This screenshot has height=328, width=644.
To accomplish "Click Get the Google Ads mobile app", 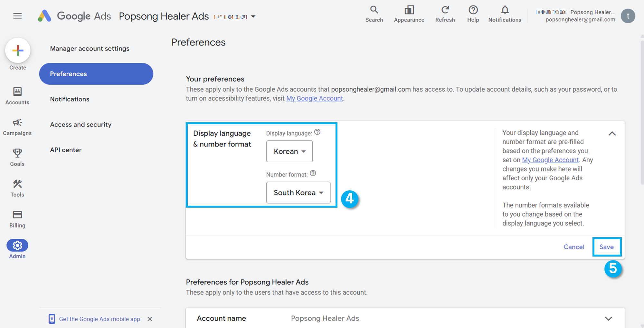I will pyautogui.click(x=99, y=319).
